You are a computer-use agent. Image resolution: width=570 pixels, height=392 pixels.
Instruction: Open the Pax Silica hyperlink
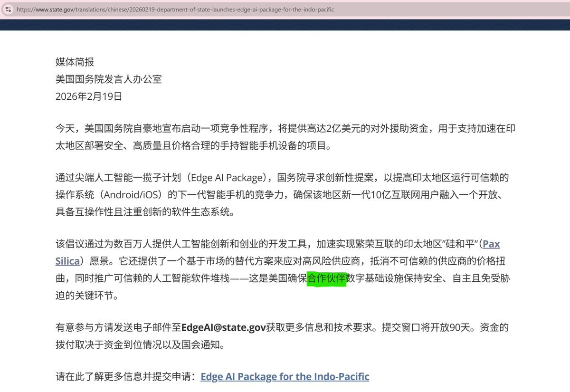pyautogui.click(x=491, y=244)
